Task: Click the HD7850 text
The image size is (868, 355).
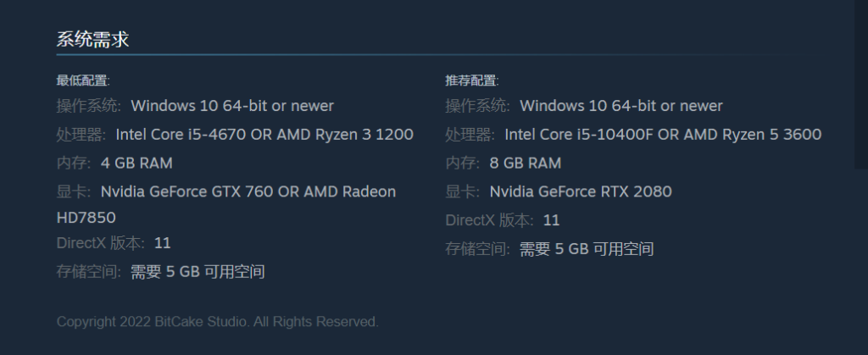Action: (86, 218)
